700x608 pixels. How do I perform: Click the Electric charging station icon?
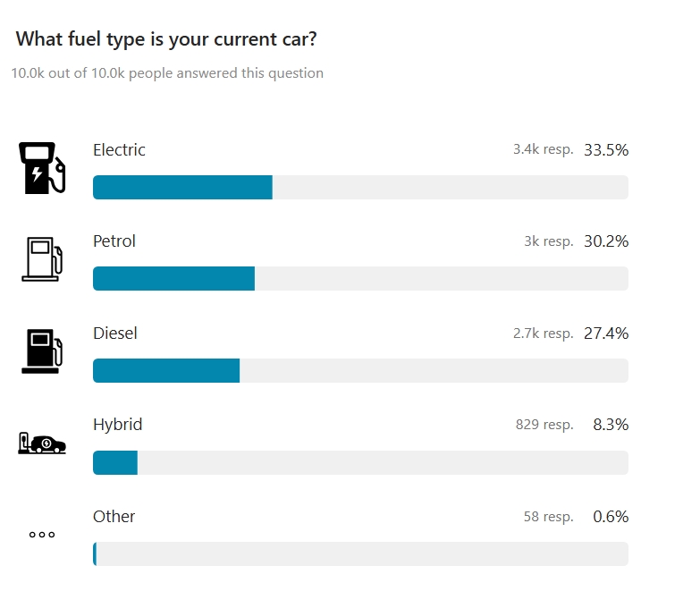(42, 168)
